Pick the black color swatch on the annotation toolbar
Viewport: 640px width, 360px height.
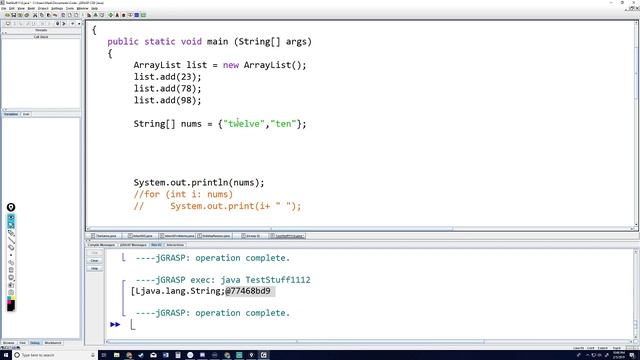coord(11,307)
